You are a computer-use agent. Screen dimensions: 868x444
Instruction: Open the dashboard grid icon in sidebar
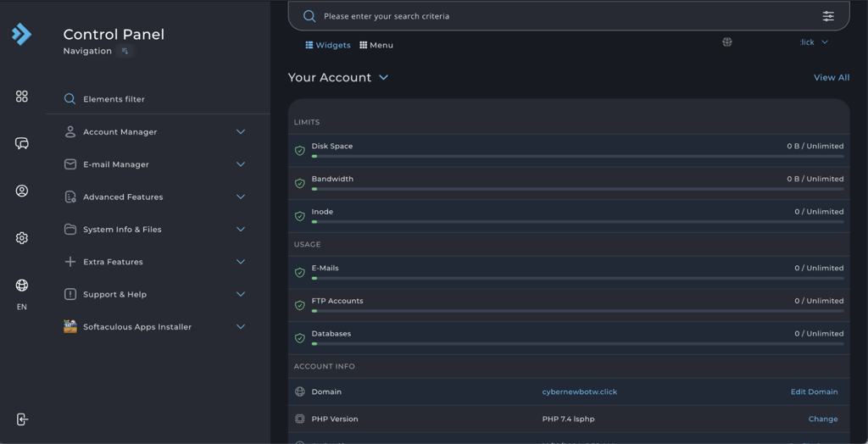tap(21, 97)
